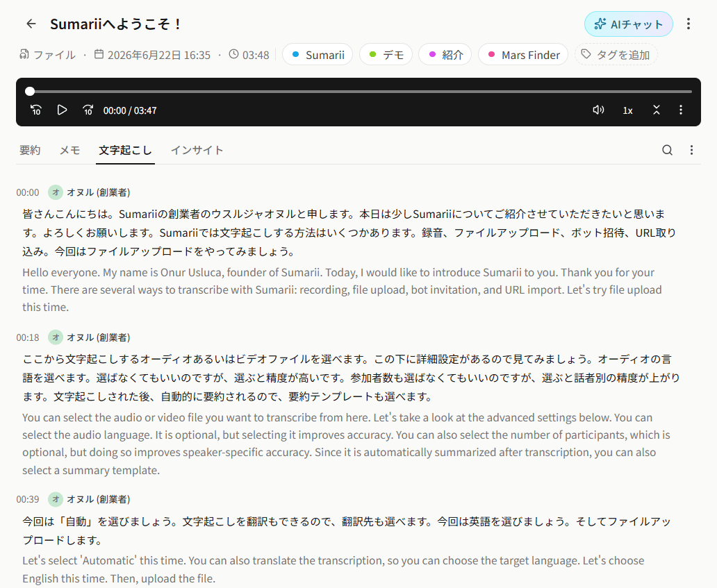The width and height of the screenshot is (717, 588).
Task: Click the translation starting Let's select 'Automatic'
Action: tap(333, 570)
